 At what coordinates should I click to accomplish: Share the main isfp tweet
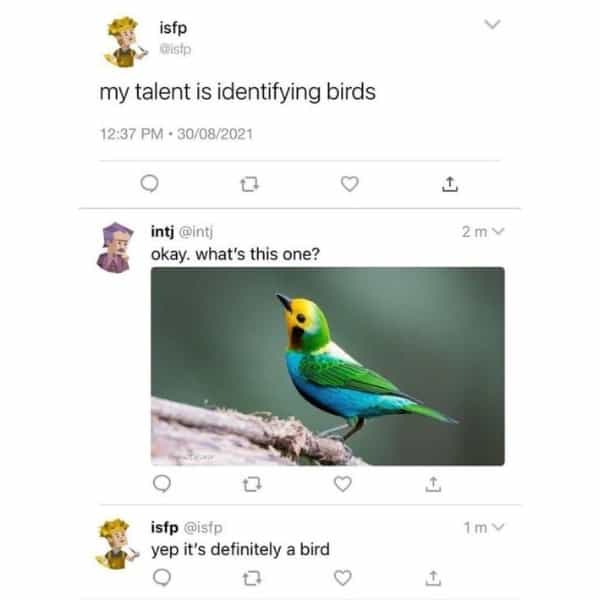pyautogui.click(x=450, y=184)
